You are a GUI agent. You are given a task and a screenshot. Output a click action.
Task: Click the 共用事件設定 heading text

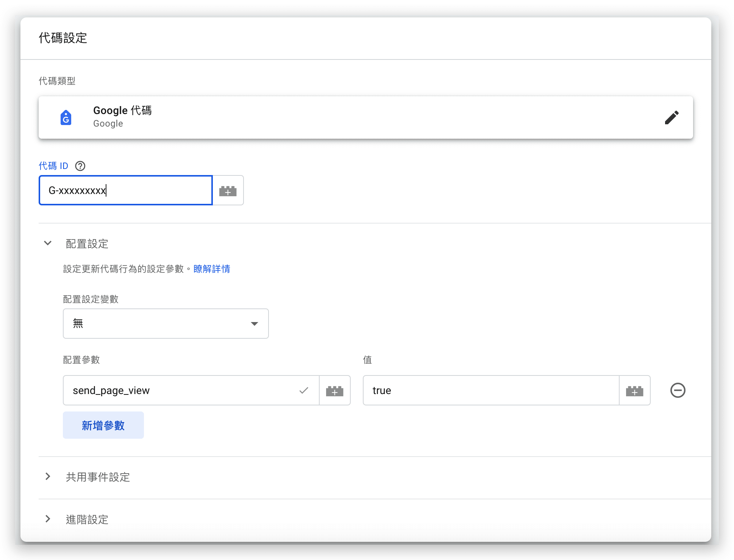(98, 477)
